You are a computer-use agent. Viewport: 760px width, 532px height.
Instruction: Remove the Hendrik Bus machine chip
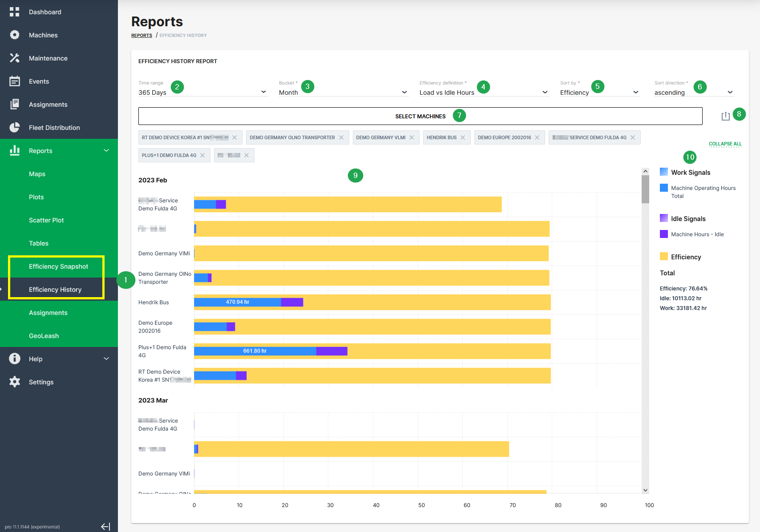click(x=463, y=137)
